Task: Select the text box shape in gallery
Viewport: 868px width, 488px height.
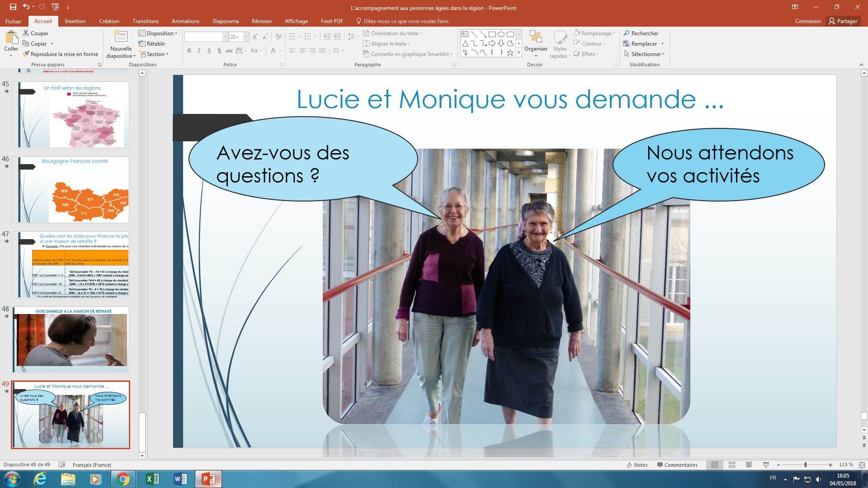Action: pyautogui.click(x=465, y=34)
